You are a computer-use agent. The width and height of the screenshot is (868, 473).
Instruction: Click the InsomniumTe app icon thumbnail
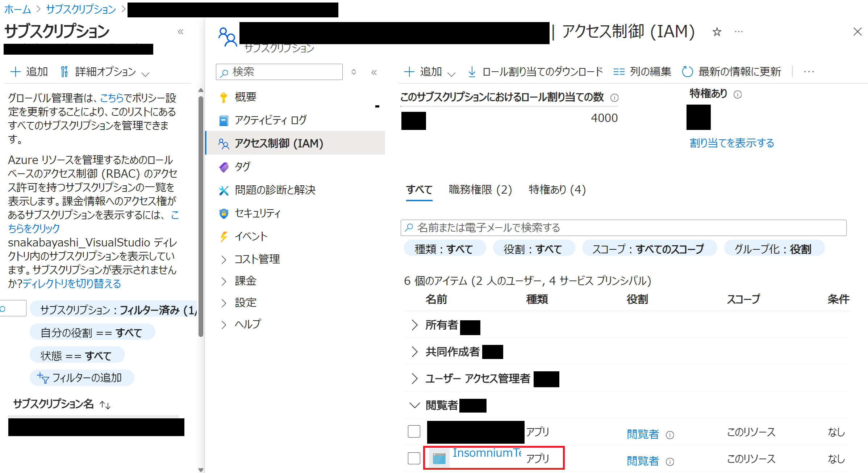(x=439, y=459)
